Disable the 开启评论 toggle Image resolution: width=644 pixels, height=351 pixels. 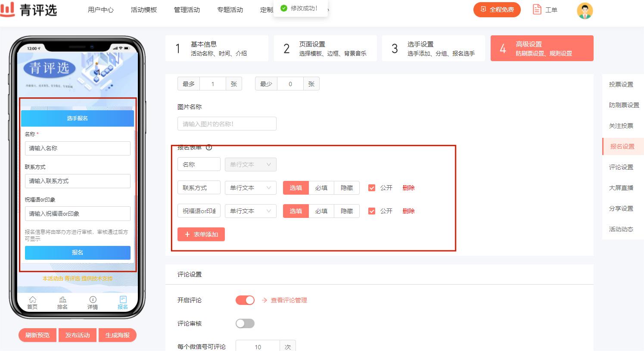(x=245, y=300)
